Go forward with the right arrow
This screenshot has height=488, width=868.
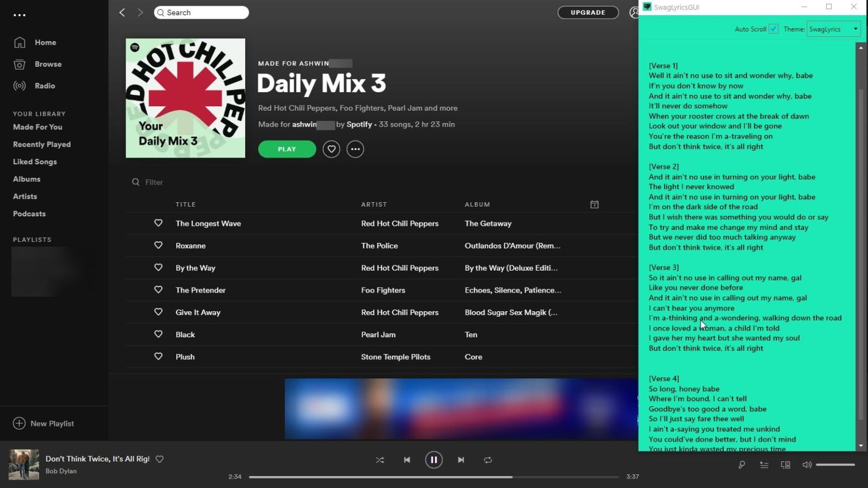[140, 12]
